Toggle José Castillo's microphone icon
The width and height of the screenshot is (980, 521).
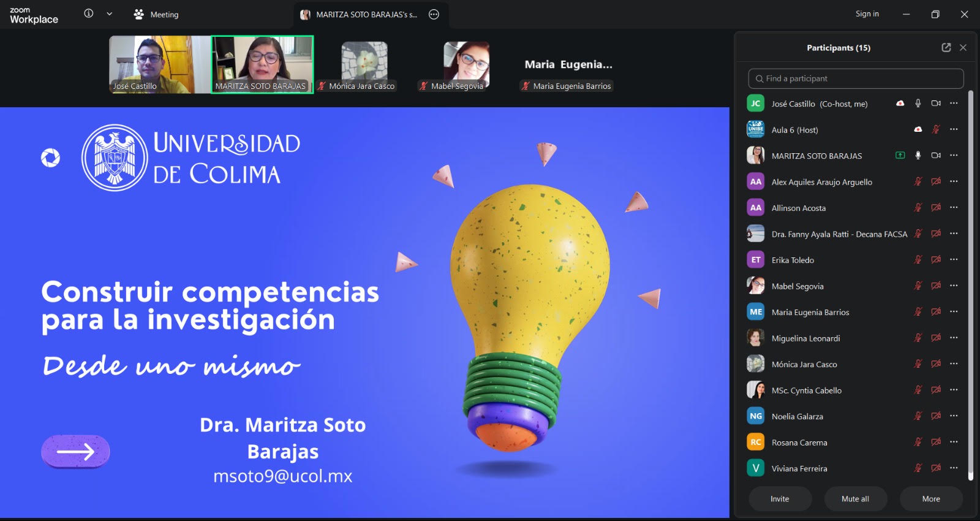[918, 104]
